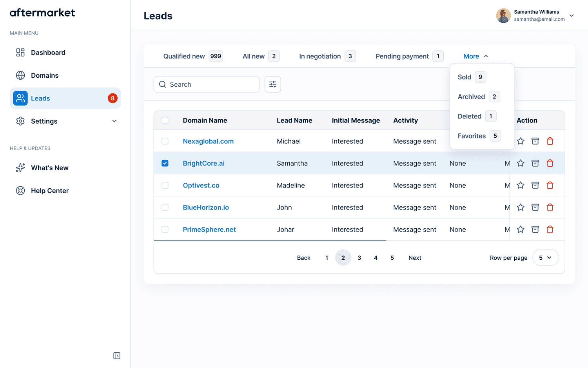Favorite the Optivest.co lead
Screen dimensions: 588x368
(x=521, y=185)
